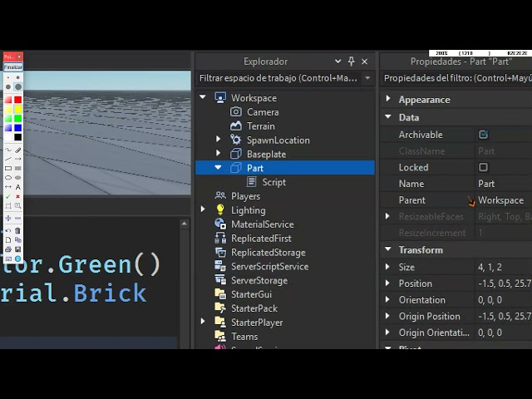Select the arrow drawing tool in annotation toolbar
Screen dimensions: 532x399
18,159
